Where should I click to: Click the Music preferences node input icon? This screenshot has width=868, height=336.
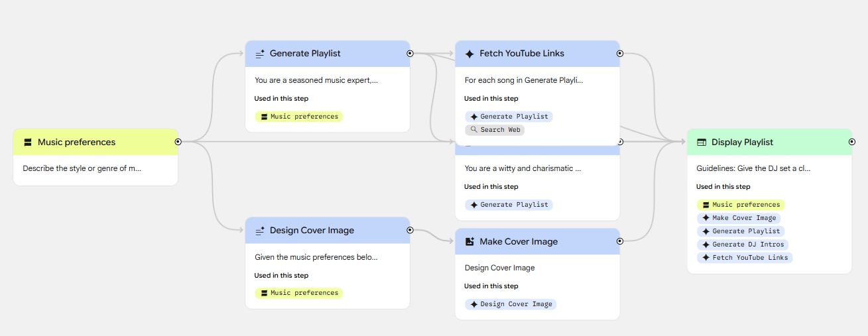(x=28, y=142)
